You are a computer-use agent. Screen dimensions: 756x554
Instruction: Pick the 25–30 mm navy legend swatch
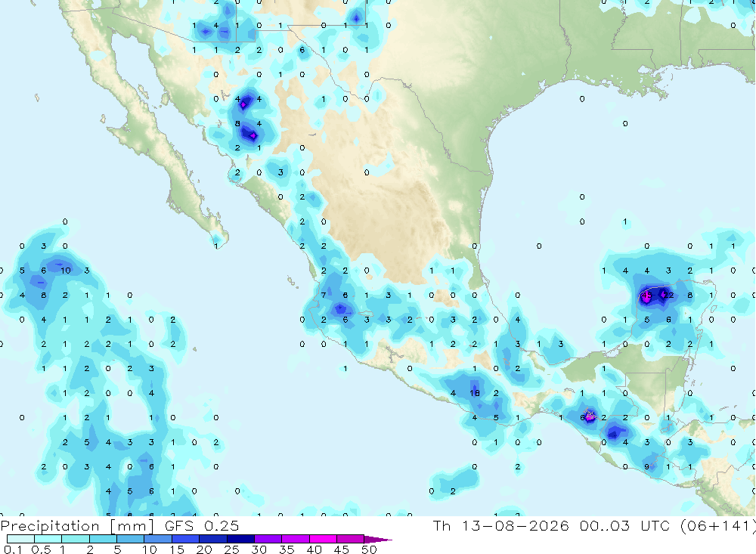pos(240,539)
